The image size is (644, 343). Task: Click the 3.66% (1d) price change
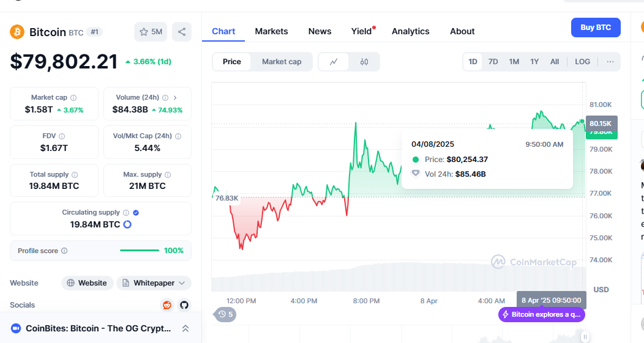tap(148, 62)
